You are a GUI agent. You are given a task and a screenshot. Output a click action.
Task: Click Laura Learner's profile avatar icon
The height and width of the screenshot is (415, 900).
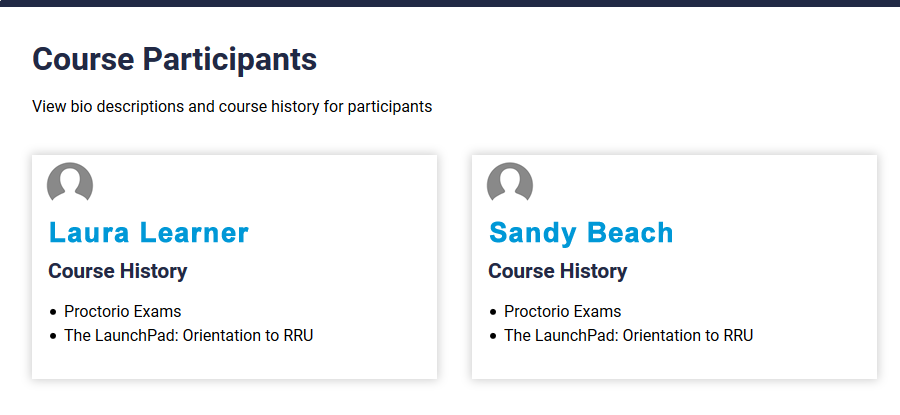[x=70, y=183]
